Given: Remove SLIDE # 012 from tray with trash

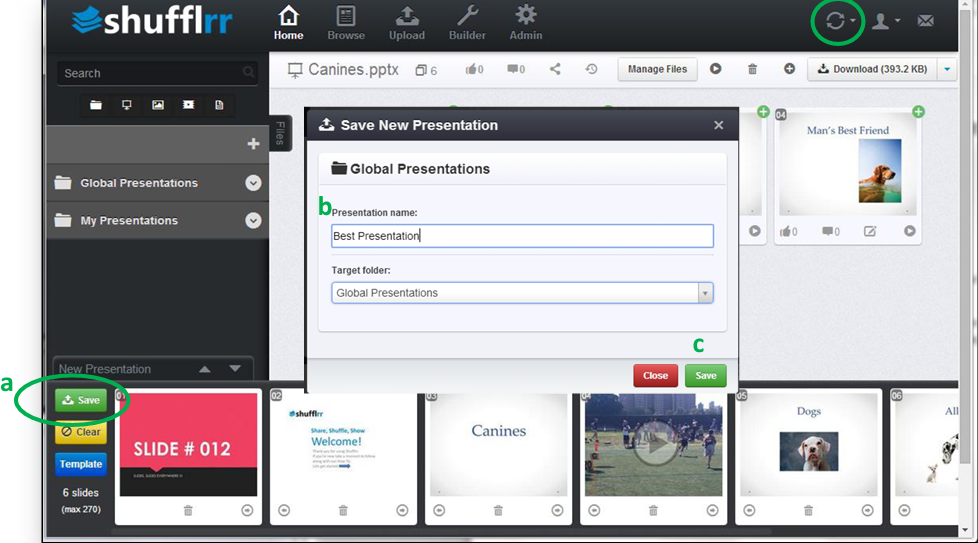Looking at the screenshot, I should (188, 511).
